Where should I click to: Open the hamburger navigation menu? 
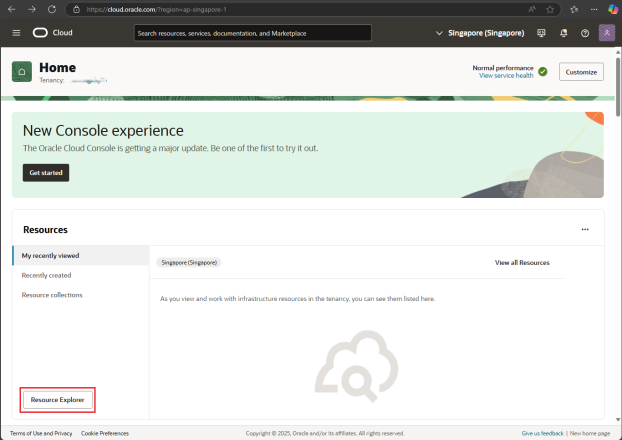point(16,33)
